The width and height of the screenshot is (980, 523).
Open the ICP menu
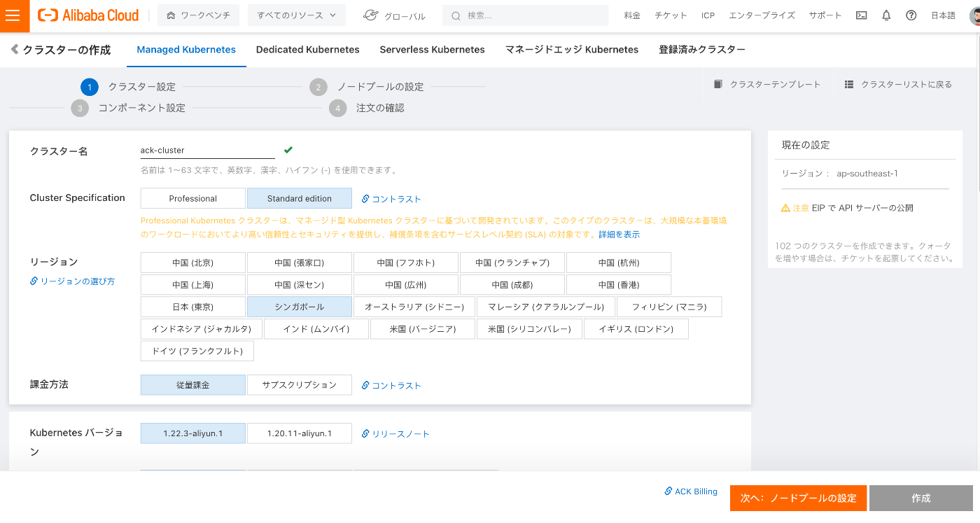pos(708,15)
